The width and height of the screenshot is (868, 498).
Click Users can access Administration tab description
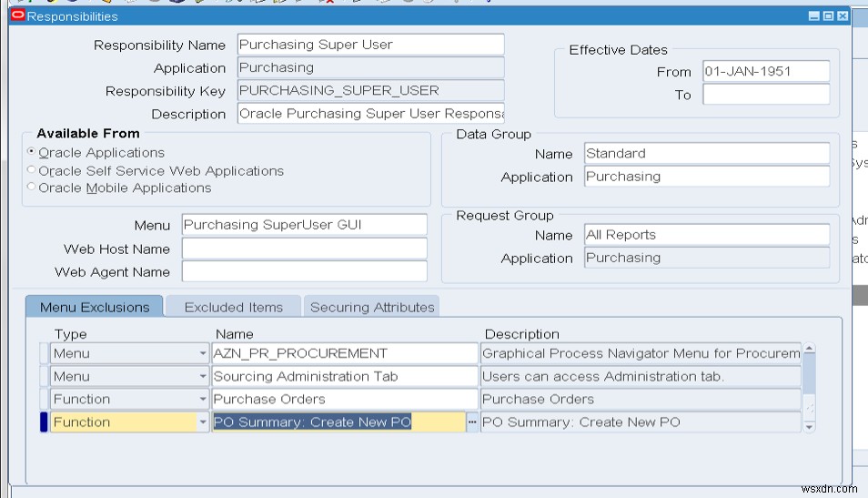(x=641, y=377)
